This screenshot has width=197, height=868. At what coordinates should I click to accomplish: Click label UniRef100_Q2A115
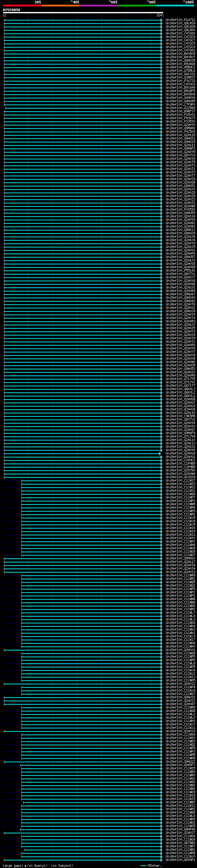click(180, 135)
